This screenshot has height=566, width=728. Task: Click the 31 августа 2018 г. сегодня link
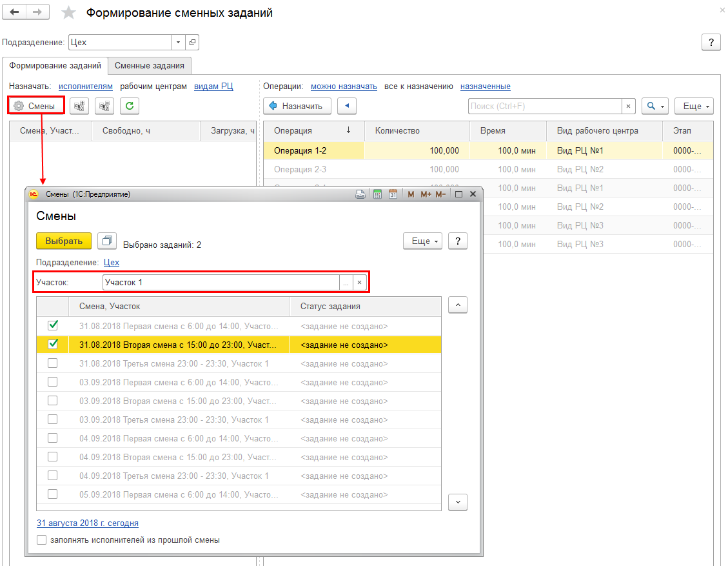click(x=88, y=523)
